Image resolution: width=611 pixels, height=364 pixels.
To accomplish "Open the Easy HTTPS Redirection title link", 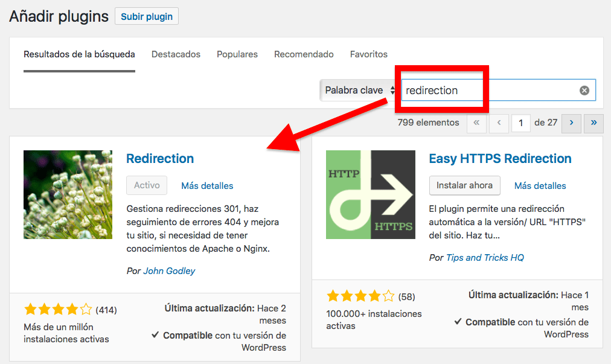I will 500,159.
